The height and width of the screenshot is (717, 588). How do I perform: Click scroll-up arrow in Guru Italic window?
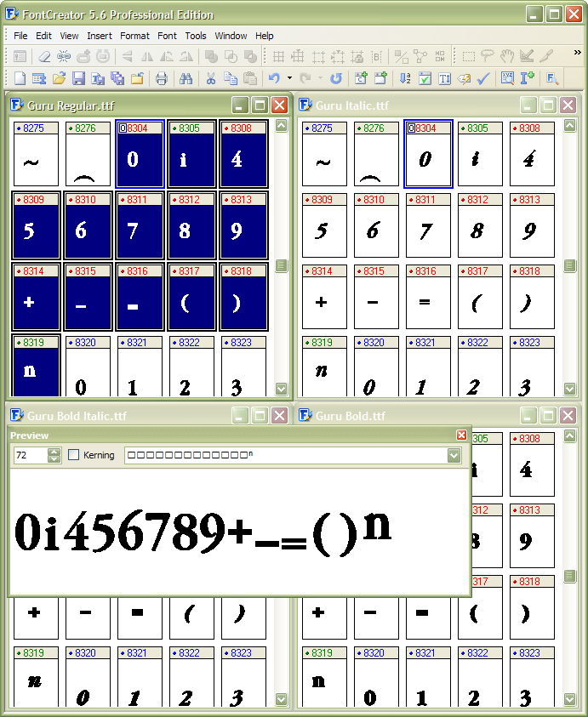pyautogui.click(x=569, y=126)
